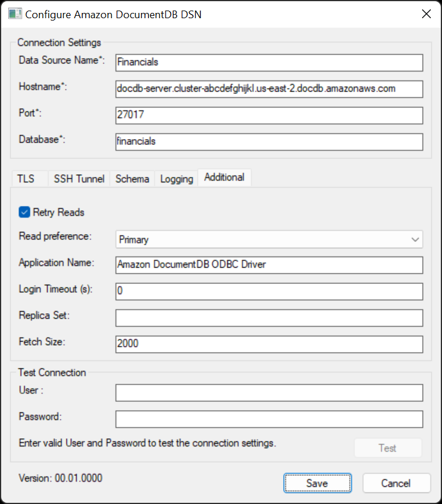Image resolution: width=442 pixels, height=504 pixels.
Task: Click the Port* label
Action: [x=30, y=113]
